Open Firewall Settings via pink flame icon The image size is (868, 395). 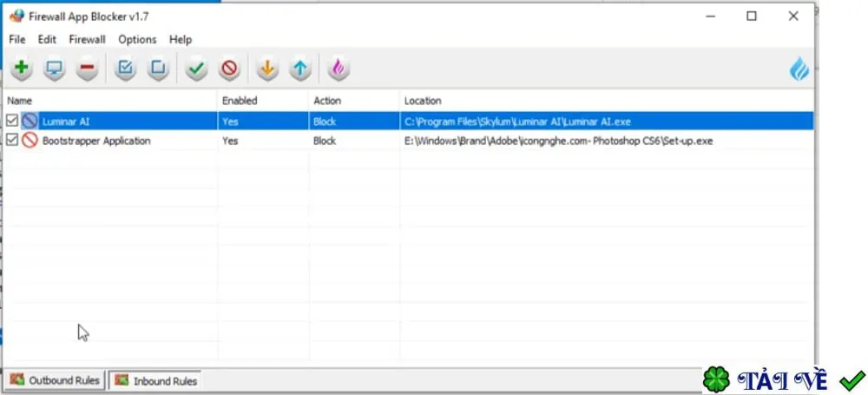coord(339,69)
